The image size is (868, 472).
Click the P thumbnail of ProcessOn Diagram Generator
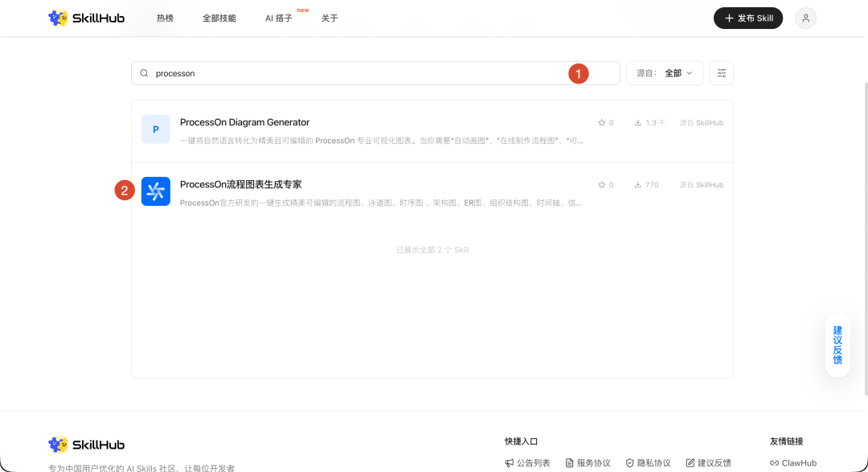[156, 129]
